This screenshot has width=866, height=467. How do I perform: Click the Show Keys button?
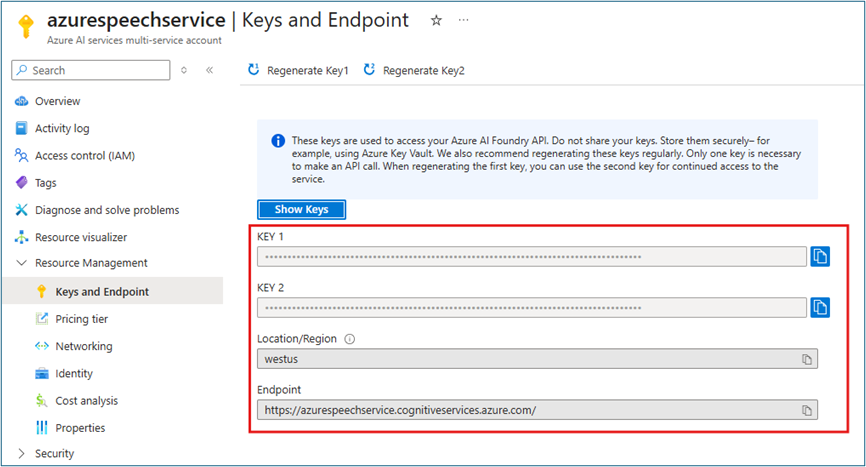click(302, 210)
